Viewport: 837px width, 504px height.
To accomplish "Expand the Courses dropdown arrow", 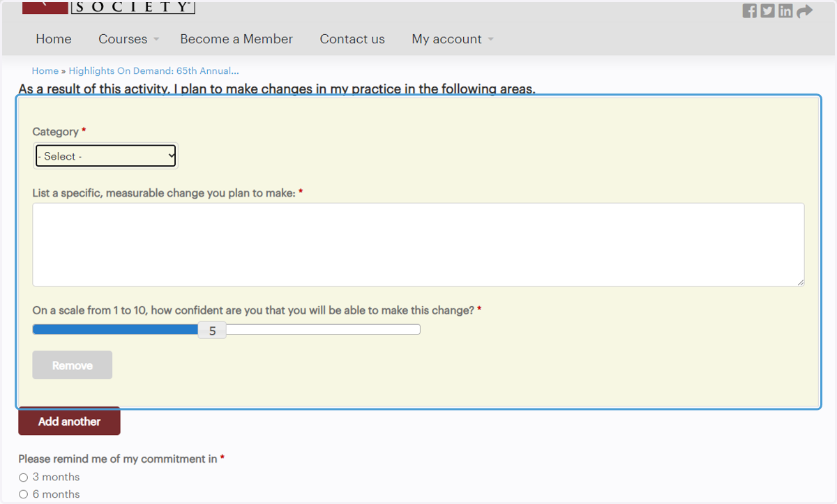I will tap(156, 40).
